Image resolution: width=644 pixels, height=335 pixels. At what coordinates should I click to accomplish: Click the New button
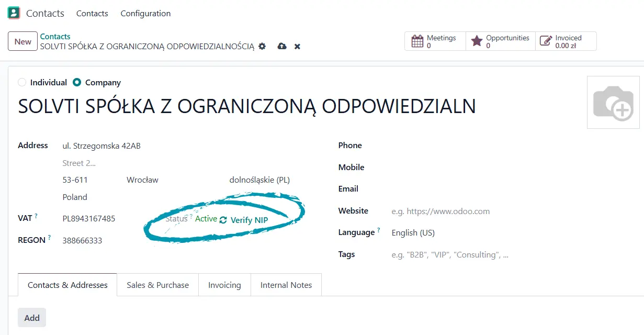click(x=22, y=41)
